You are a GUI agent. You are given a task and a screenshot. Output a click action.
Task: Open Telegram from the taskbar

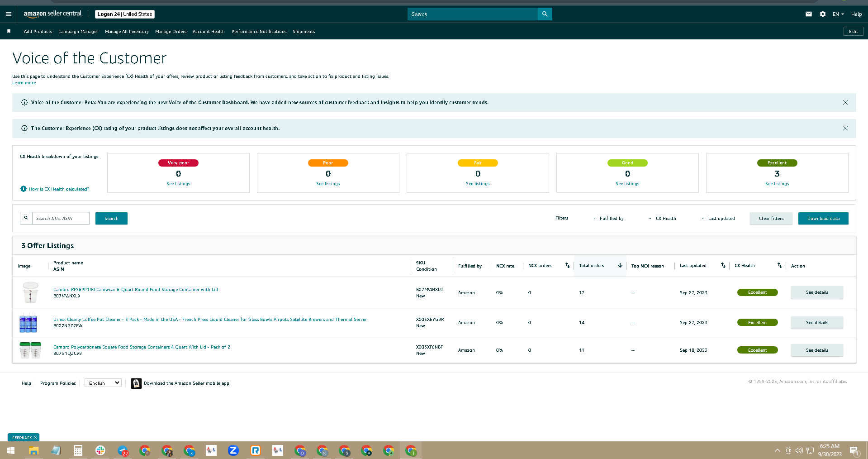[x=123, y=450]
